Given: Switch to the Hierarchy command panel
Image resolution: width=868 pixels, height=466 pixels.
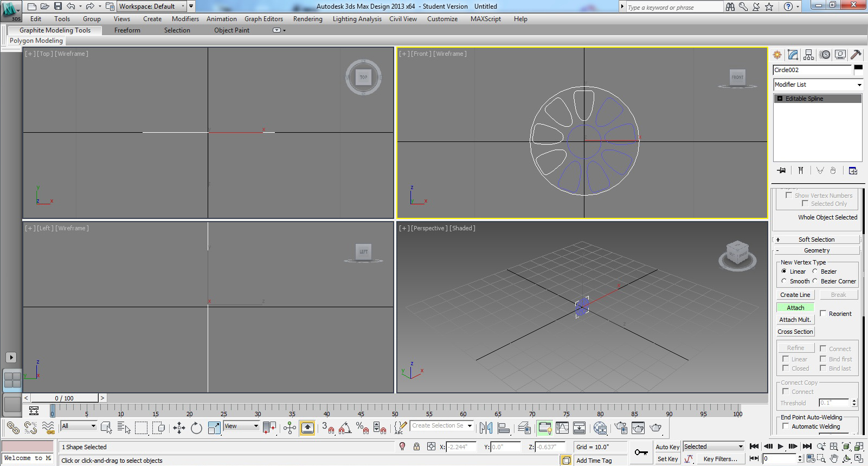Looking at the screenshot, I should click(809, 55).
